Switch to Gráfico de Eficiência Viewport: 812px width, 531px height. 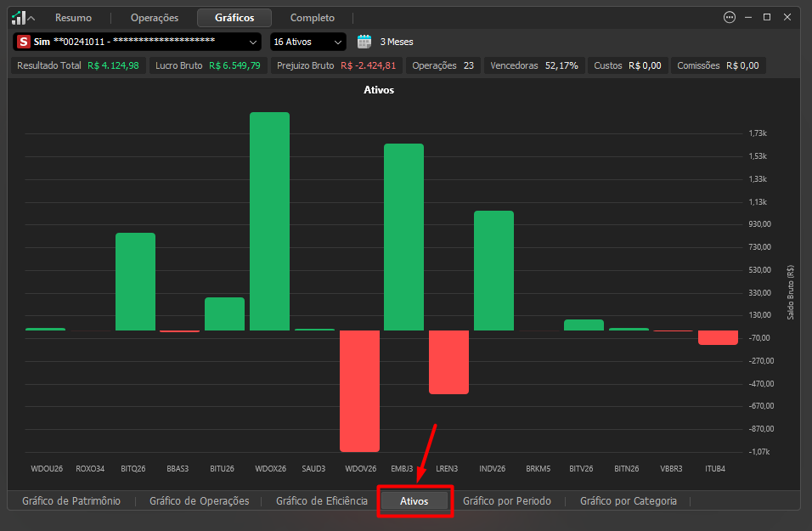(322, 501)
